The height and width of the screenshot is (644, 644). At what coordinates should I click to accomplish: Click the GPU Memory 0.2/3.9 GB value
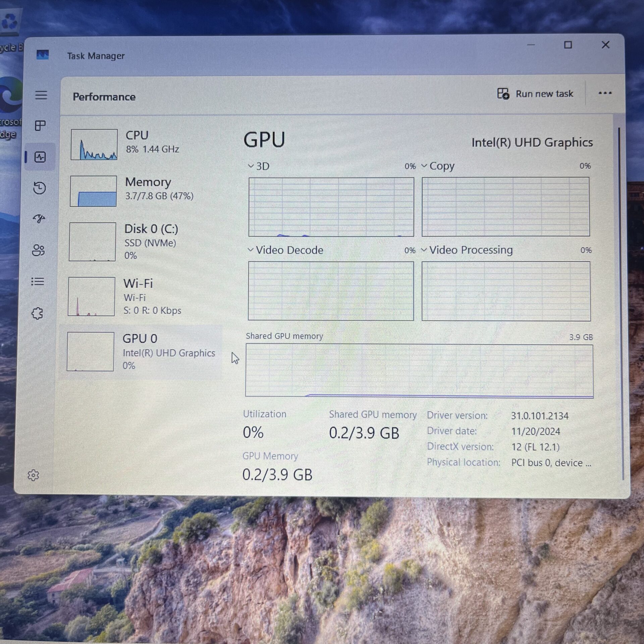[x=277, y=475]
